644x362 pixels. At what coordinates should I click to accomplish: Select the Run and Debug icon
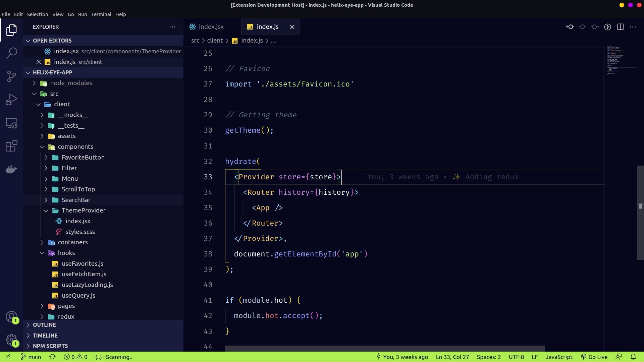click(12, 100)
